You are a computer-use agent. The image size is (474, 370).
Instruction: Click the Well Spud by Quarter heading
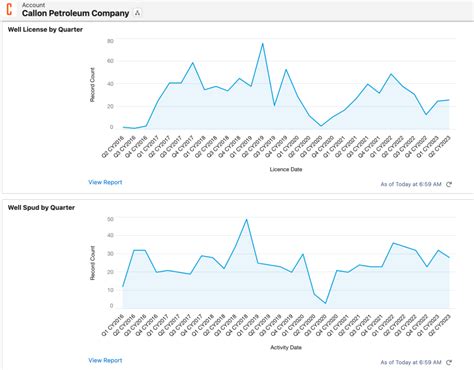tap(41, 207)
